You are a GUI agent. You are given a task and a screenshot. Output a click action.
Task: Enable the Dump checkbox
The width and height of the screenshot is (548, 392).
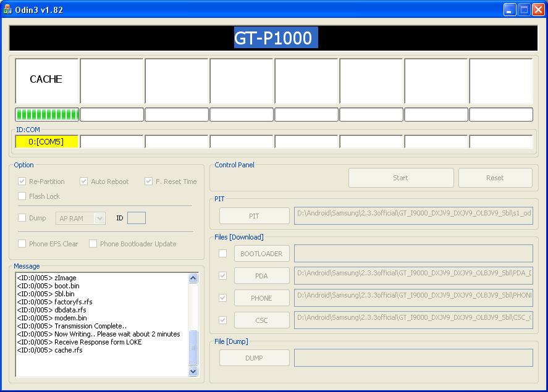tap(22, 218)
